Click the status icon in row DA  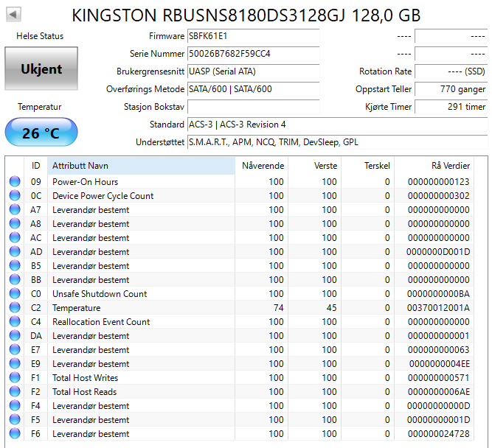point(15,335)
